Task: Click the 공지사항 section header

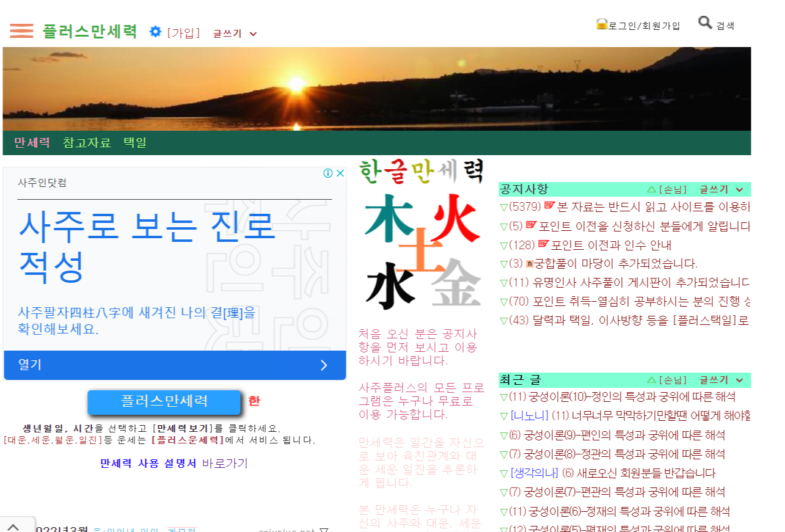Action: [x=524, y=189]
